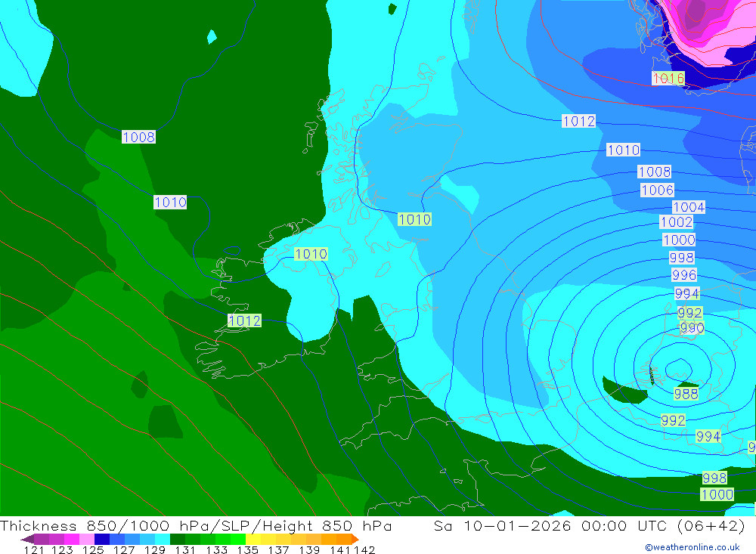
Task: Click the green-highlighted 1000 isobar label
Action: 717,494
